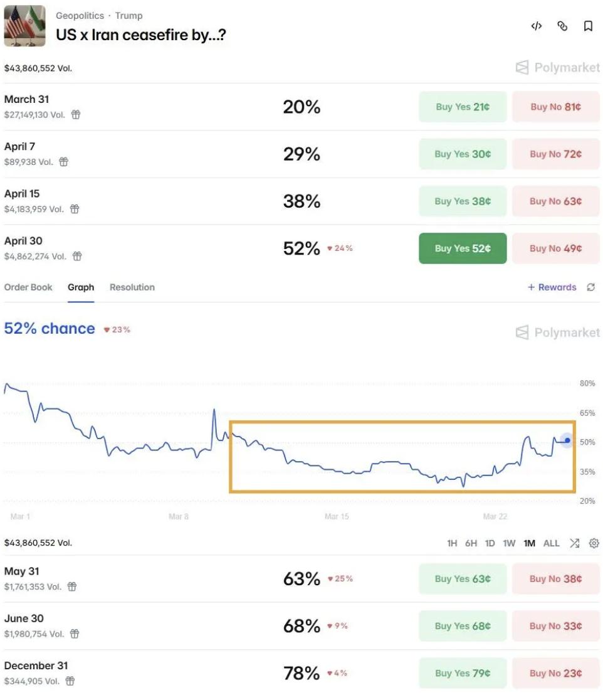603x700 pixels.
Task: Open the Resolution tab
Action: [132, 287]
